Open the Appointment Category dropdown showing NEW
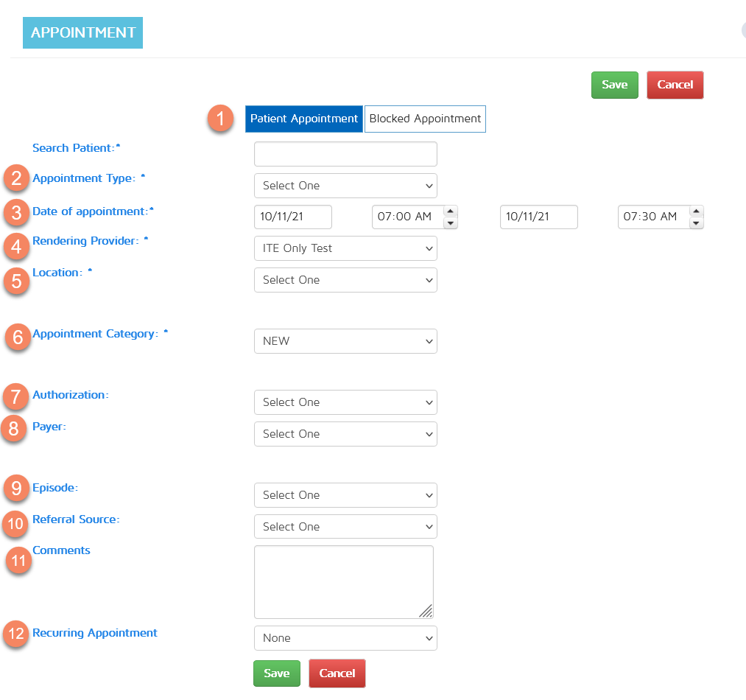The image size is (746, 700). tap(345, 341)
